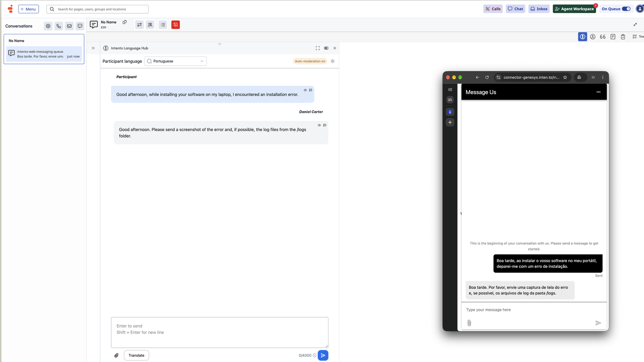The height and width of the screenshot is (362, 644).
Task: Collapse the interaction panel with shrink arrows
Action: click(x=635, y=25)
